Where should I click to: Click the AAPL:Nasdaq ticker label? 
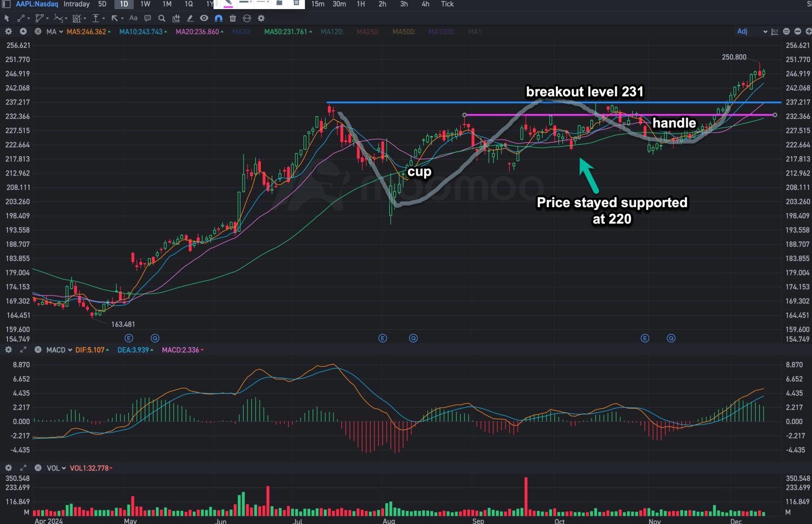click(37, 4)
